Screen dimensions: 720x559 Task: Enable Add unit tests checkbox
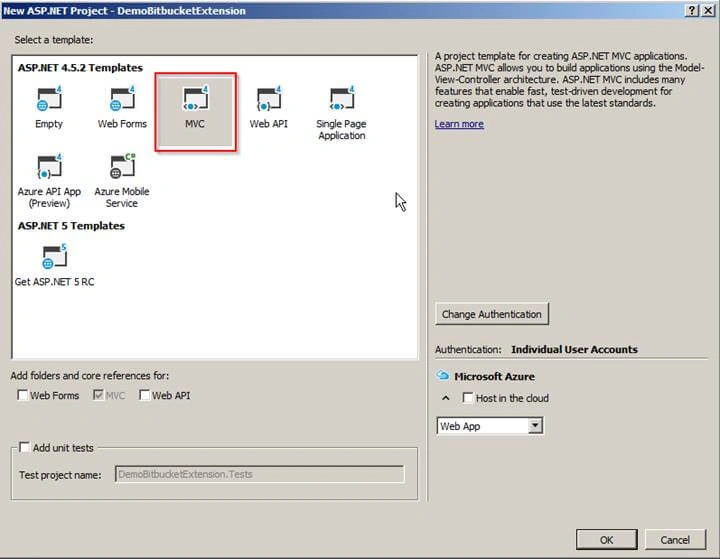24,447
